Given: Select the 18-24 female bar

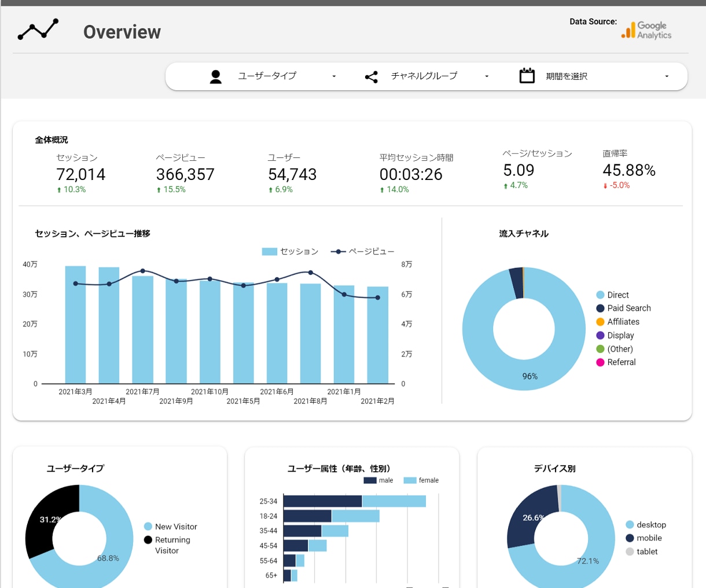Looking at the screenshot, I should [x=356, y=516].
